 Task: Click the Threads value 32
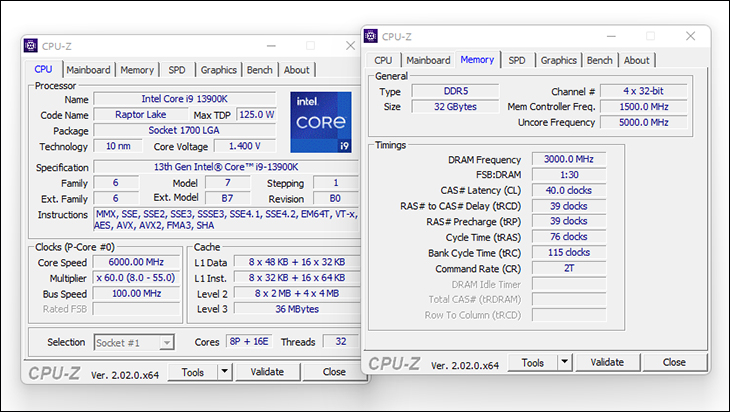341,341
